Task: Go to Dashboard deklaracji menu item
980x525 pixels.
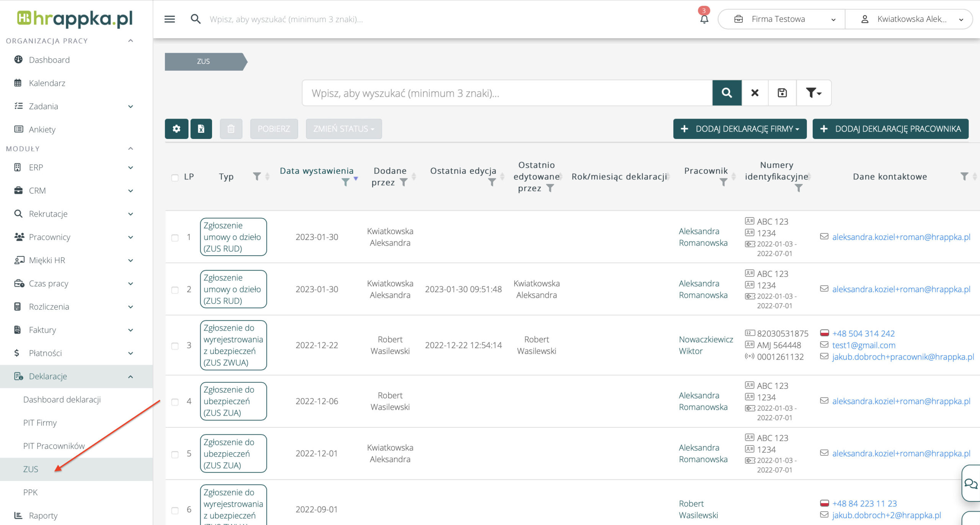Action: 62,399
